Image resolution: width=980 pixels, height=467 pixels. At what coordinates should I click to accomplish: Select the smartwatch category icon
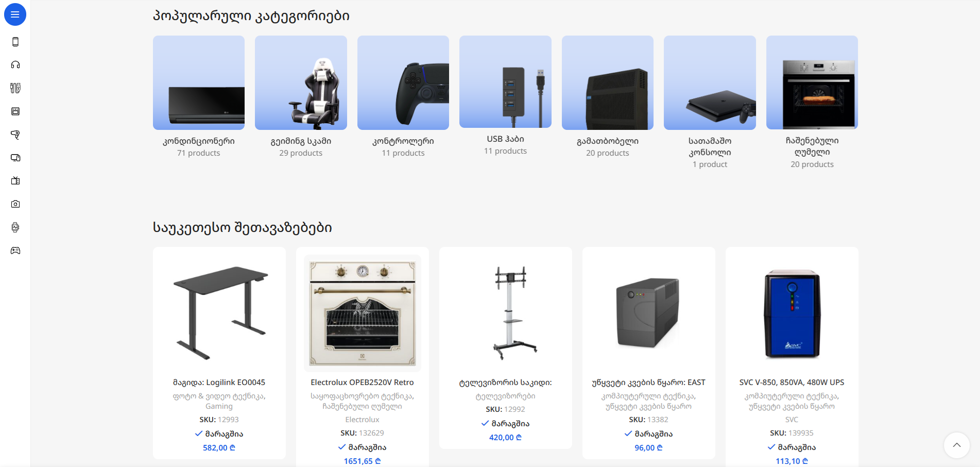15,227
